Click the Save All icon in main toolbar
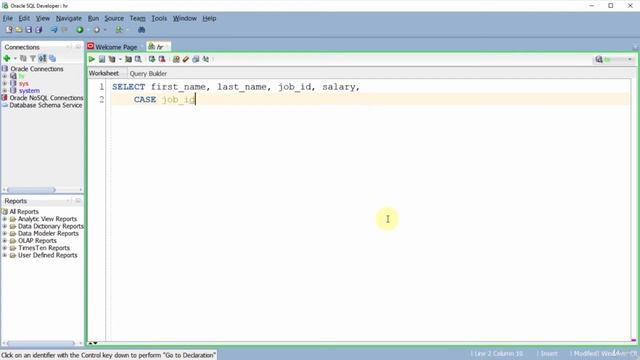Screen dimensions: 640x360 (39, 30)
